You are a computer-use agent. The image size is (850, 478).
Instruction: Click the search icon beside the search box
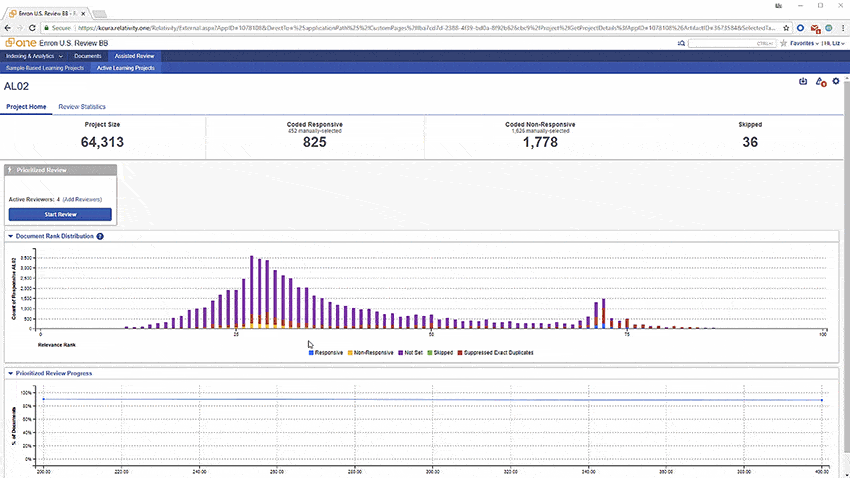coord(682,44)
